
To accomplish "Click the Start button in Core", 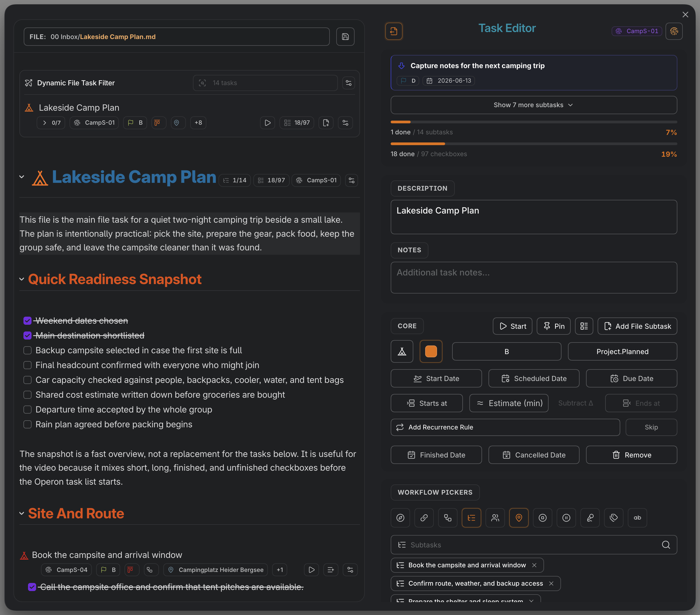I will pyautogui.click(x=512, y=326).
